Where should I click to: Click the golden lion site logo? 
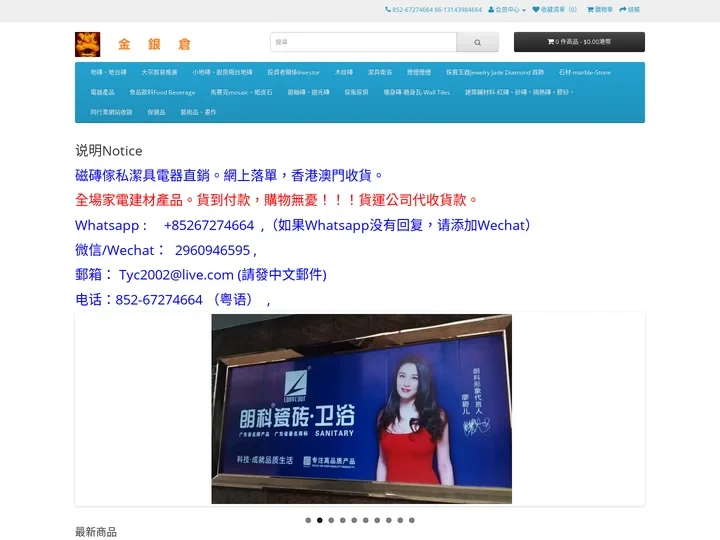87,45
